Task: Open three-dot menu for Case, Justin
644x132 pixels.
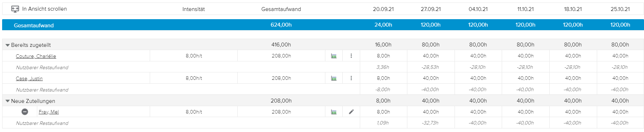Action: click(x=351, y=78)
